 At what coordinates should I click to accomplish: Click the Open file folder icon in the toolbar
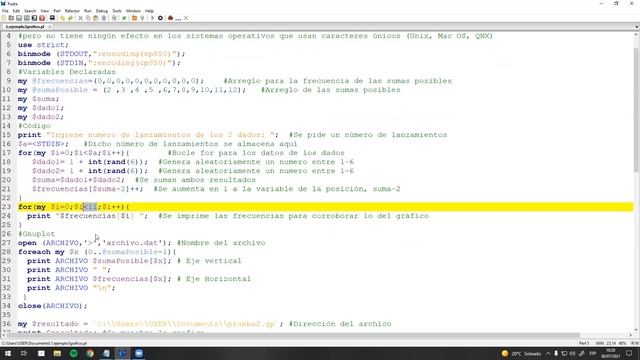tap(11, 18)
